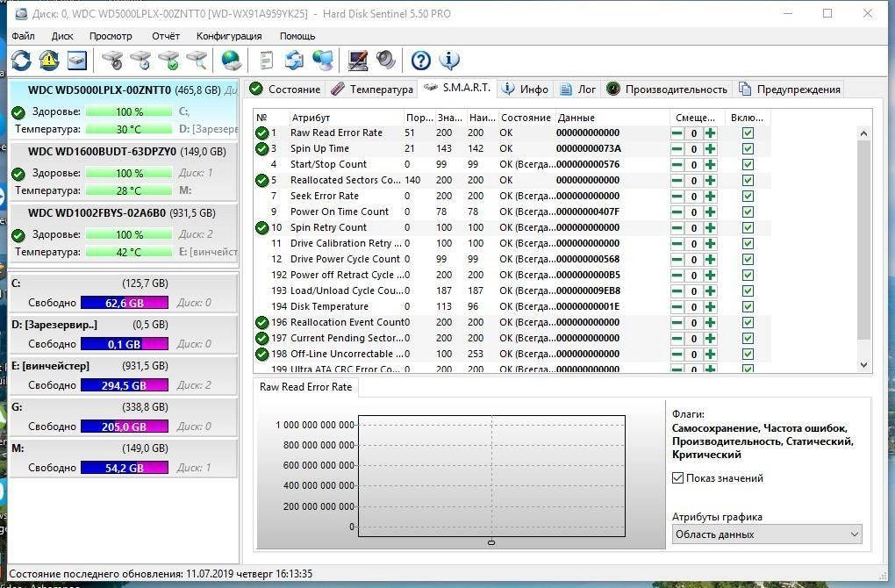Increase the offset for Spin Retry Count
The width and height of the screenshot is (895, 588).
click(710, 228)
